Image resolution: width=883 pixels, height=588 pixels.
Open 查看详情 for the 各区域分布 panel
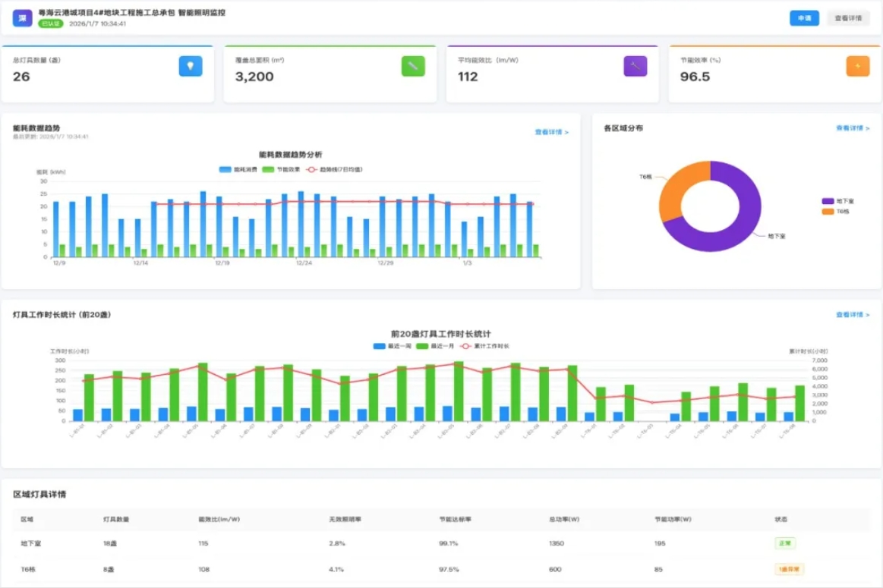(853, 128)
